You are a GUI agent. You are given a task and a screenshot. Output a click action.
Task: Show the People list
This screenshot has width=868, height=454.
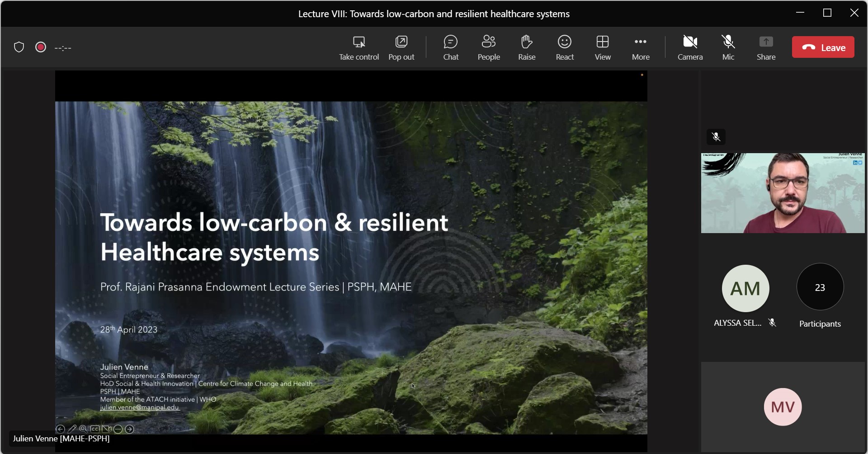click(x=489, y=47)
